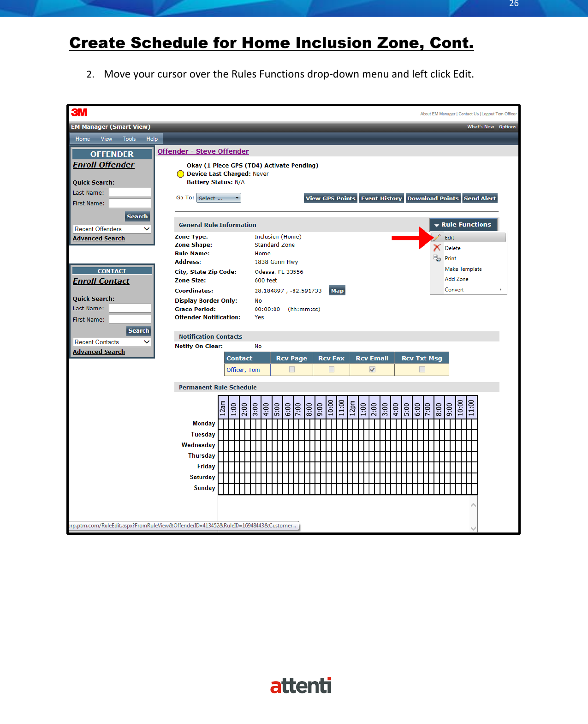Open the Go To Select dropdown
588x724 pixels.
coord(219,198)
